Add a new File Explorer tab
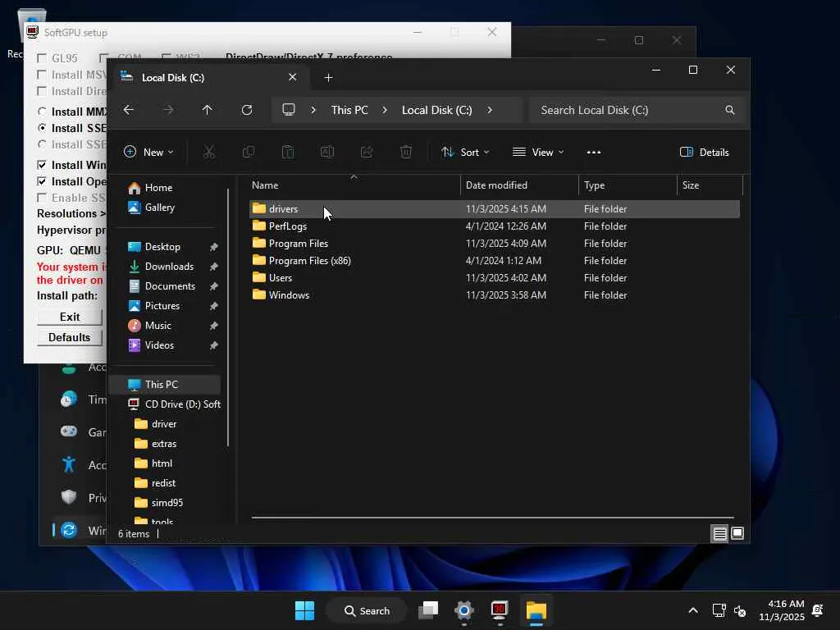Viewport: 840px width, 630px height. pyautogui.click(x=328, y=78)
